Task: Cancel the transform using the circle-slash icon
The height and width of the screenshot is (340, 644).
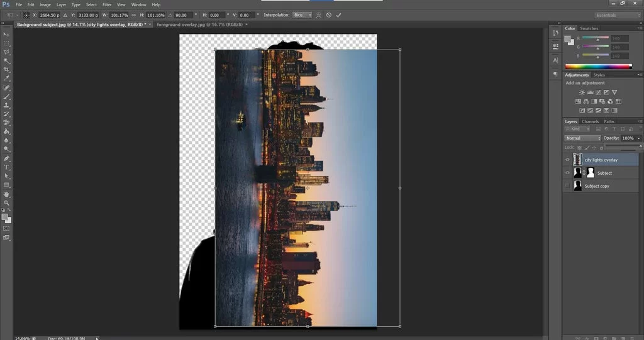Action: click(328, 15)
